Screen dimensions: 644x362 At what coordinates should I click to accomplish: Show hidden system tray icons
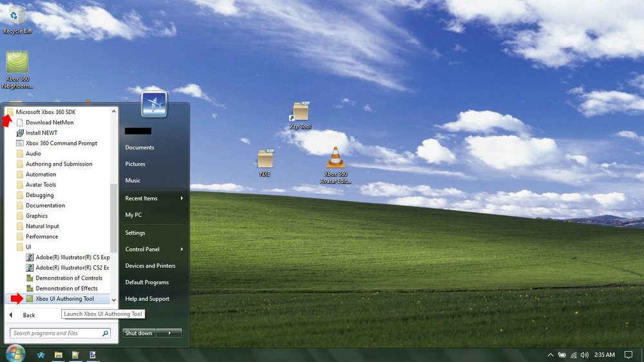tap(551, 355)
